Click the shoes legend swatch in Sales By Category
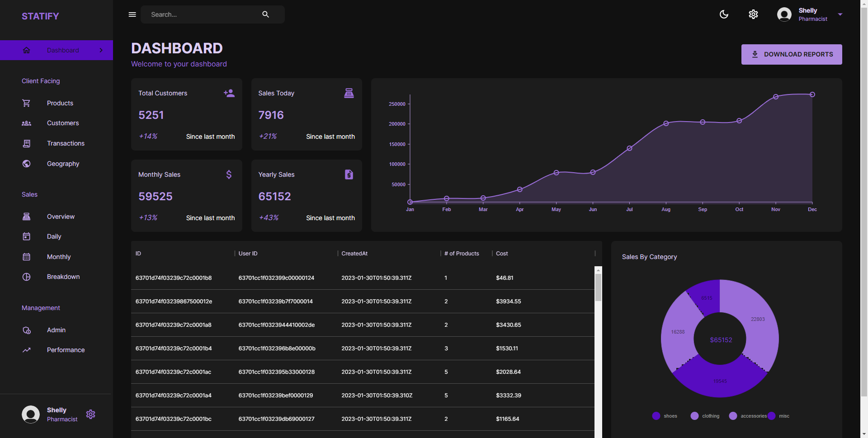Screen dimensions: 868x438 click(x=656, y=416)
